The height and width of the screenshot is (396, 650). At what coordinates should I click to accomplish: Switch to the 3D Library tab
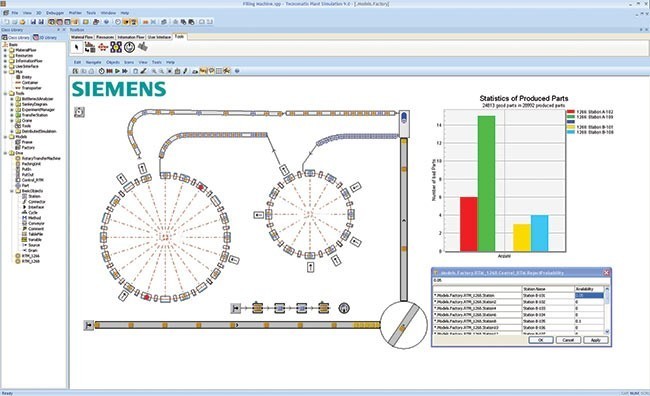[45, 37]
